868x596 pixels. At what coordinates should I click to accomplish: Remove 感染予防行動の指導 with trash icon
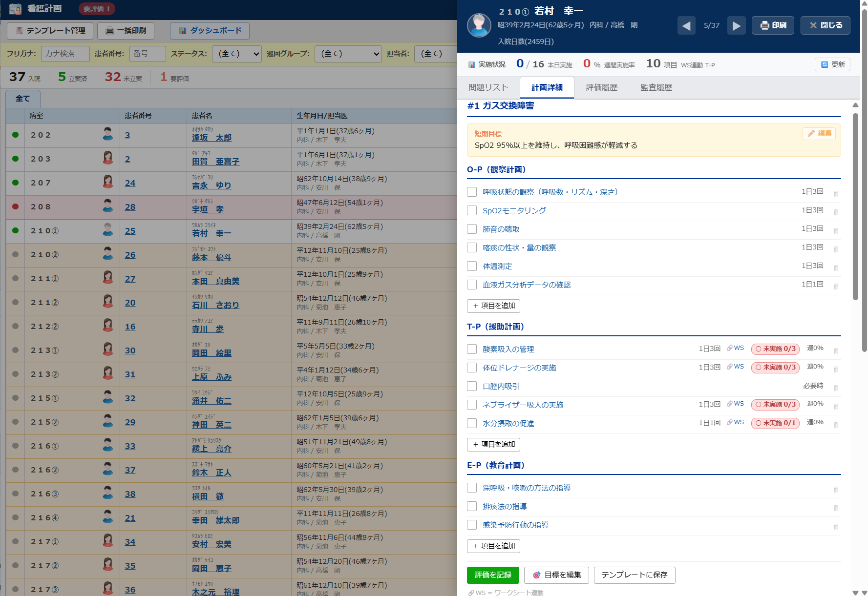pyautogui.click(x=835, y=526)
